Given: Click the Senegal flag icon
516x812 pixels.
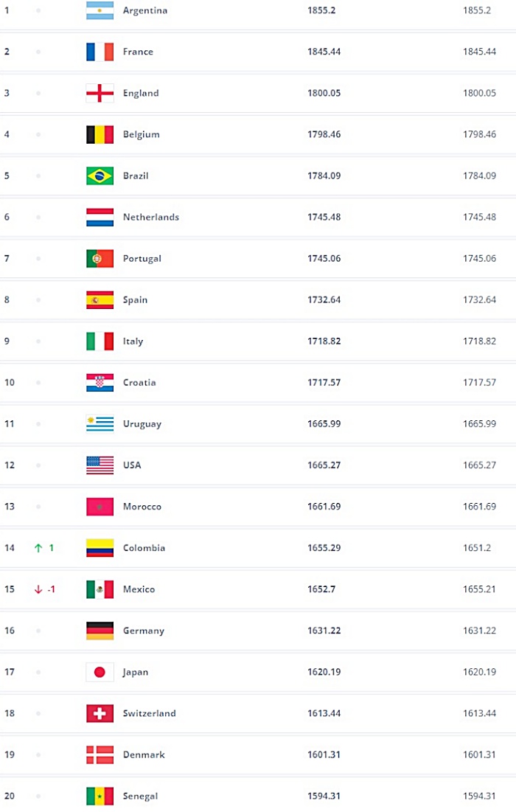Looking at the screenshot, I should [x=100, y=796].
